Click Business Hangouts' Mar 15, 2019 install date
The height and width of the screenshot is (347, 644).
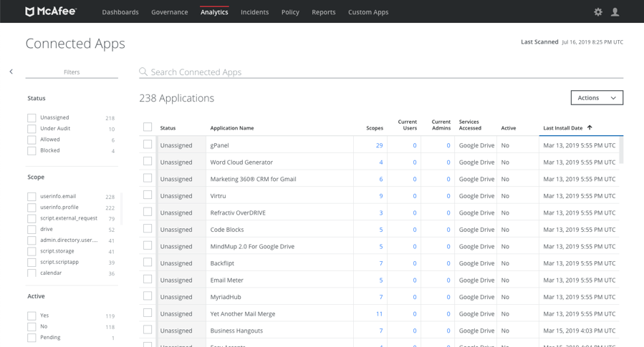(579, 330)
